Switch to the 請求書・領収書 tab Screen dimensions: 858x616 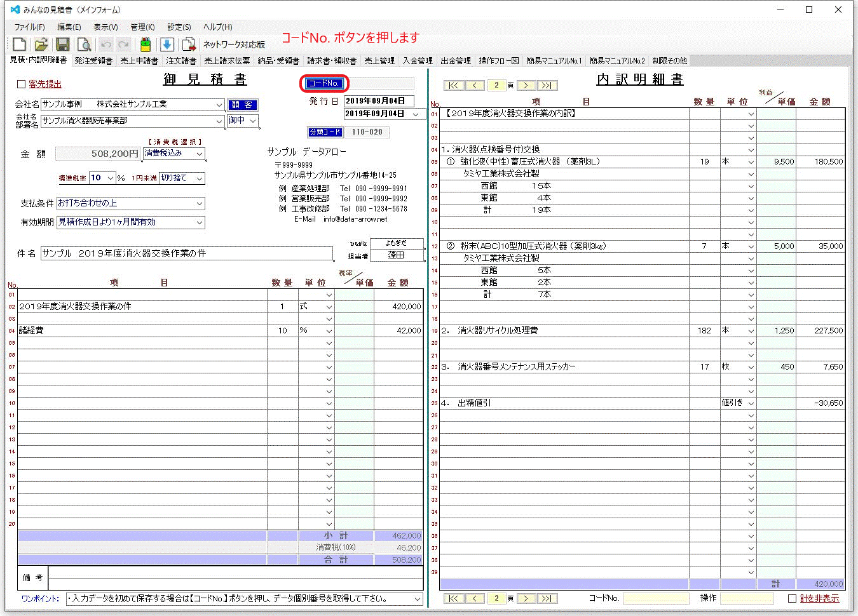point(332,61)
